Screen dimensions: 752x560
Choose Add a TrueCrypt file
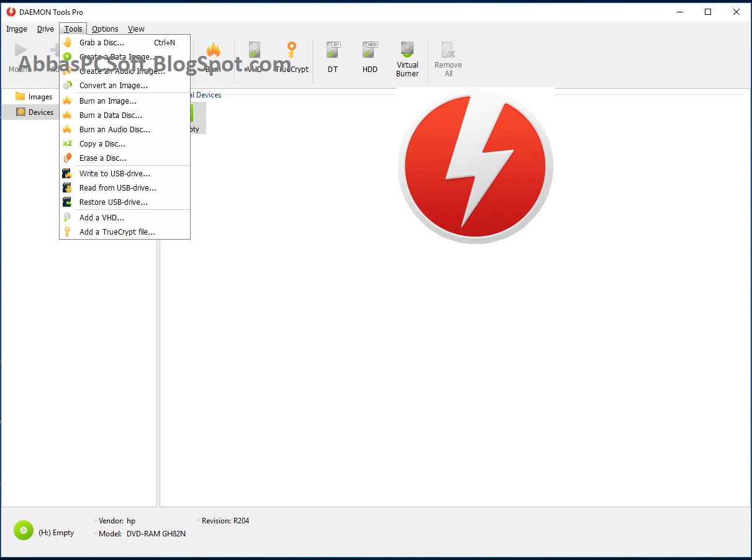pyautogui.click(x=125, y=232)
